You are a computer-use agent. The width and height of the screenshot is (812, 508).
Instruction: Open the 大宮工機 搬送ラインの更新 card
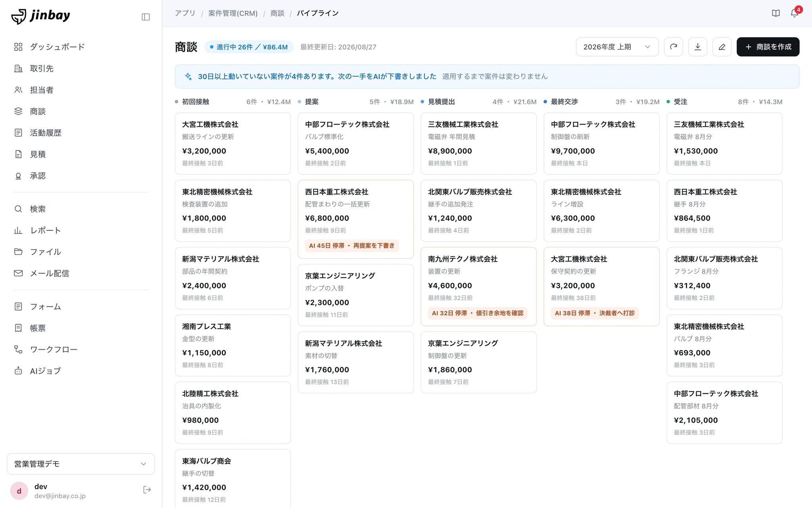233,143
